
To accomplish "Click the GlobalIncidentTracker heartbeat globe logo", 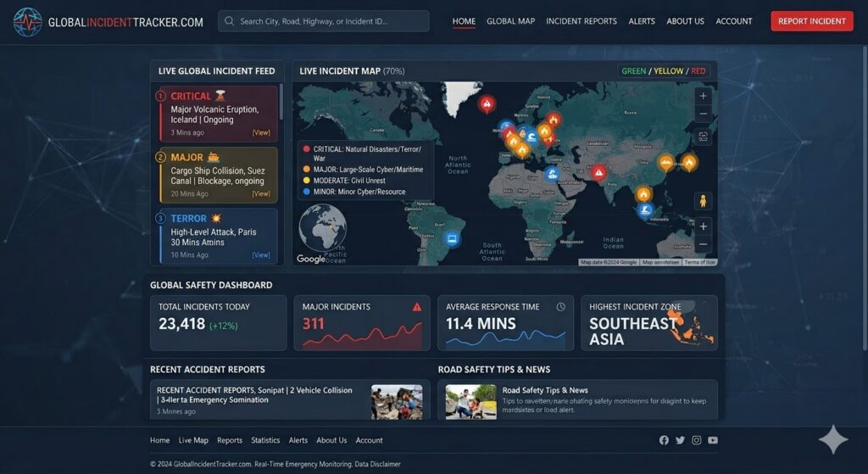I will click(27, 21).
